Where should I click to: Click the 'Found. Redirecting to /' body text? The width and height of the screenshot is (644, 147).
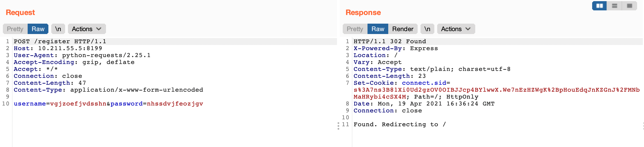[x=399, y=125]
